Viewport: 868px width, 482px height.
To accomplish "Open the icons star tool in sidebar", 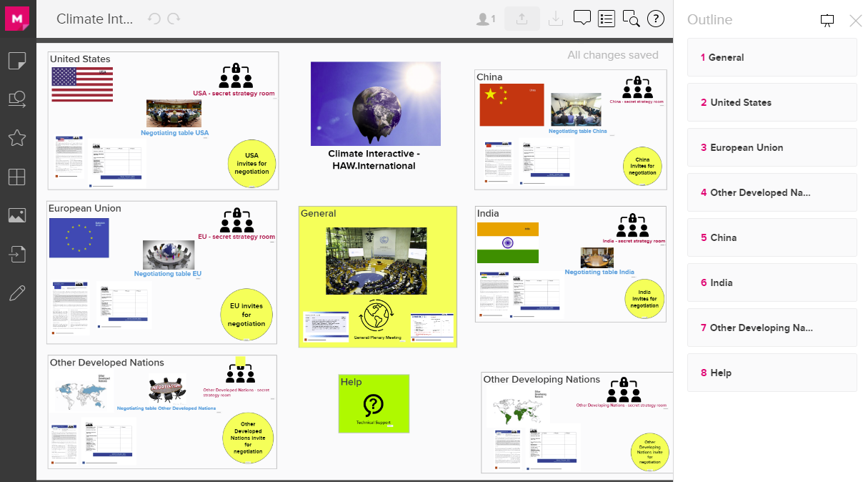I will coord(17,138).
